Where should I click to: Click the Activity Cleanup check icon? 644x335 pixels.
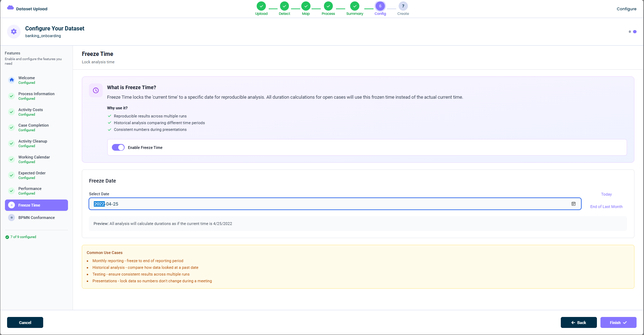pos(12,143)
